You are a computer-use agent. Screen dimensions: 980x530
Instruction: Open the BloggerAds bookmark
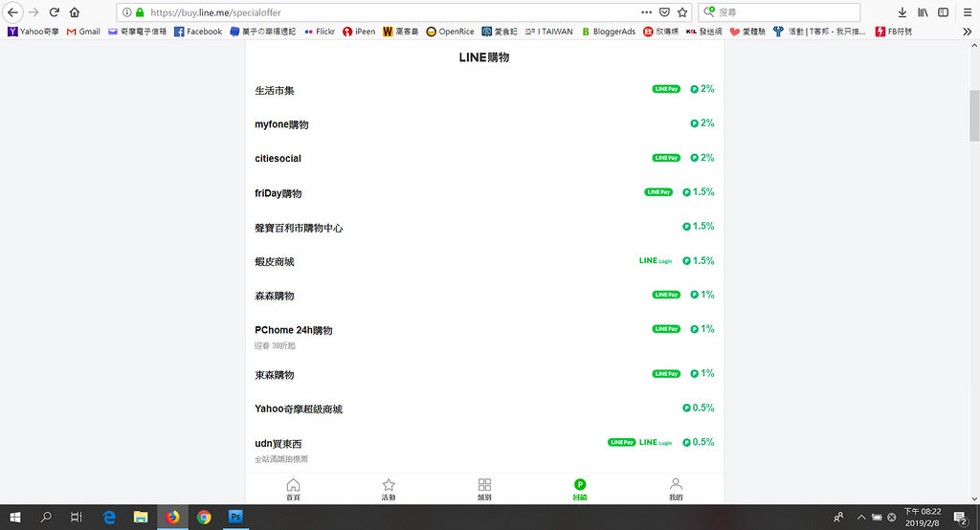(x=608, y=32)
